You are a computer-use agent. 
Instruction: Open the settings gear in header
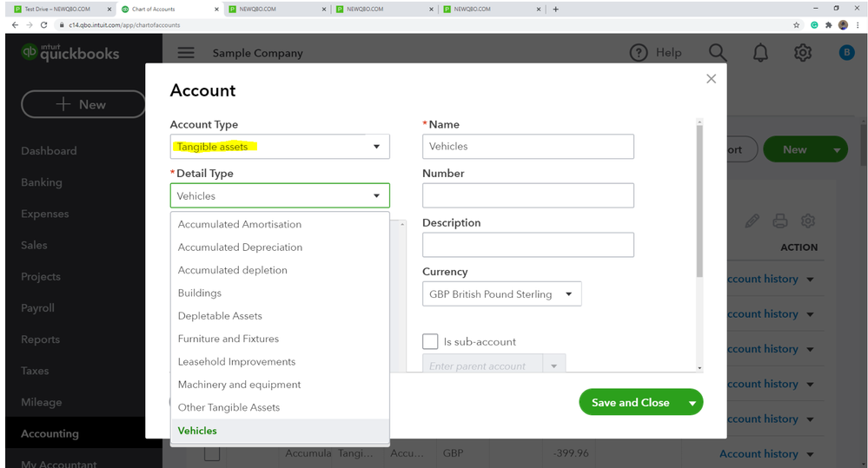click(803, 53)
